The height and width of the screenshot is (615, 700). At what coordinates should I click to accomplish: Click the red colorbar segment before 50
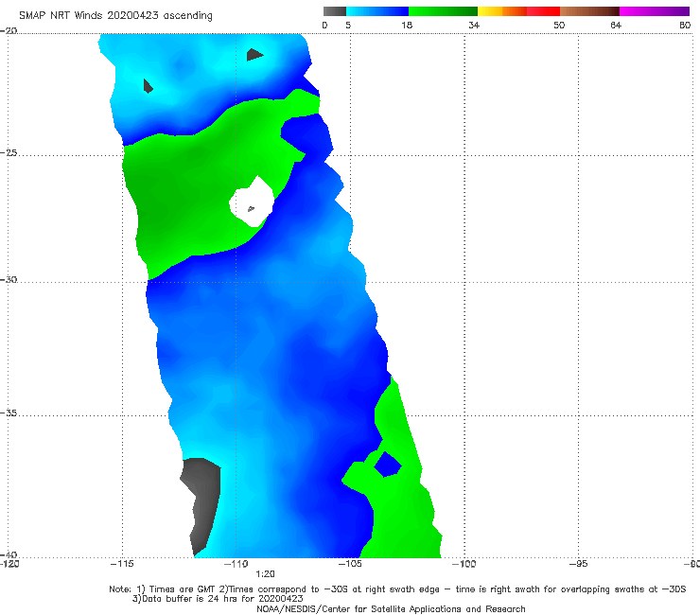543,11
